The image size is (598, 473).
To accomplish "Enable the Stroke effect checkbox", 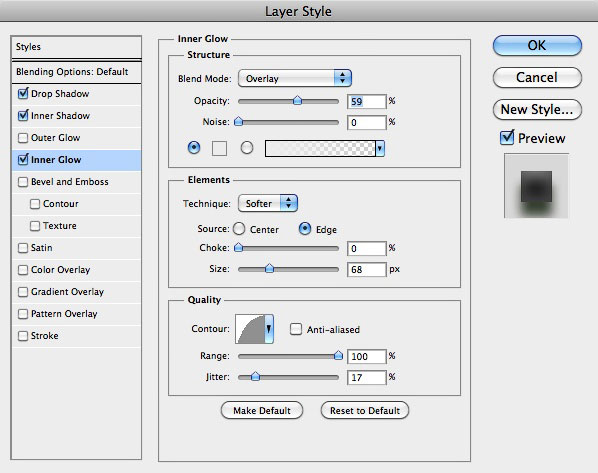I will coord(23,336).
